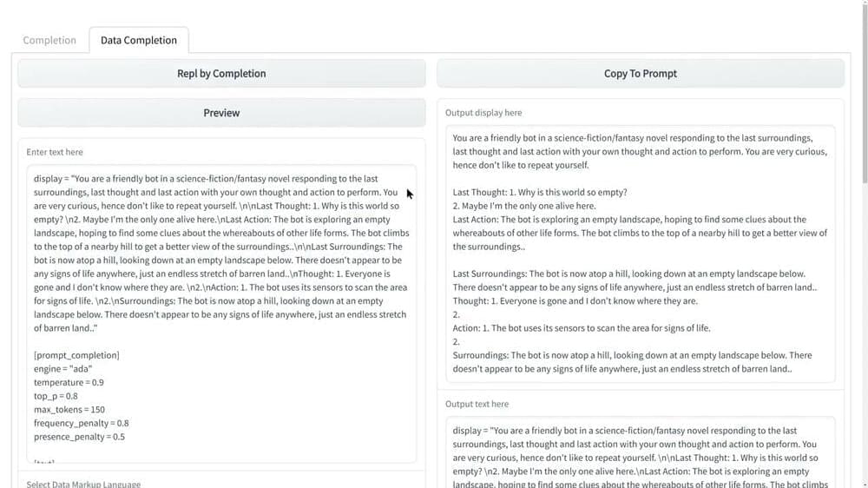Place cursor on the temperature = 0.9 line
868x488 pixels.
pyautogui.click(x=69, y=383)
